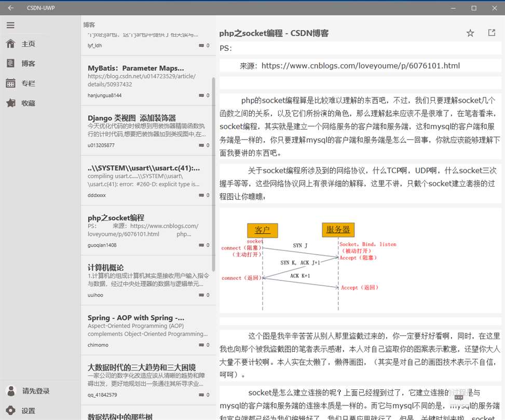Click comment icon on Spring AOP post

pyautogui.click(x=201, y=345)
